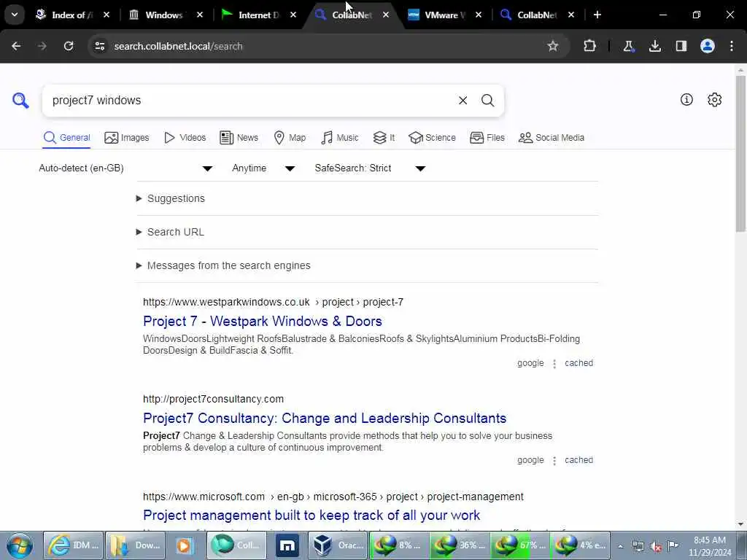This screenshot has width=747, height=560.
Task: Open the browser downloads icon
Action: [655, 46]
